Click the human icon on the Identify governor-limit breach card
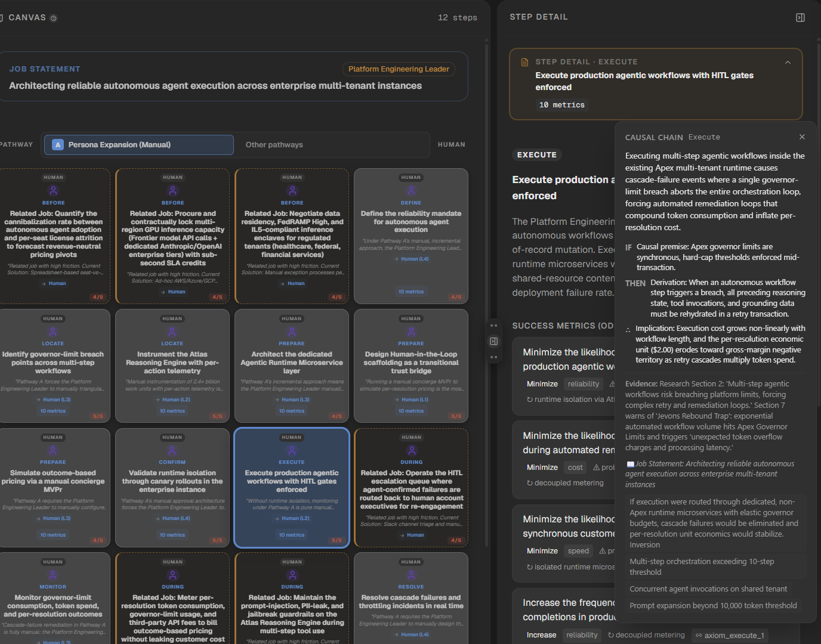The height and width of the screenshot is (644, 821). pyautogui.click(x=53, y=332)
